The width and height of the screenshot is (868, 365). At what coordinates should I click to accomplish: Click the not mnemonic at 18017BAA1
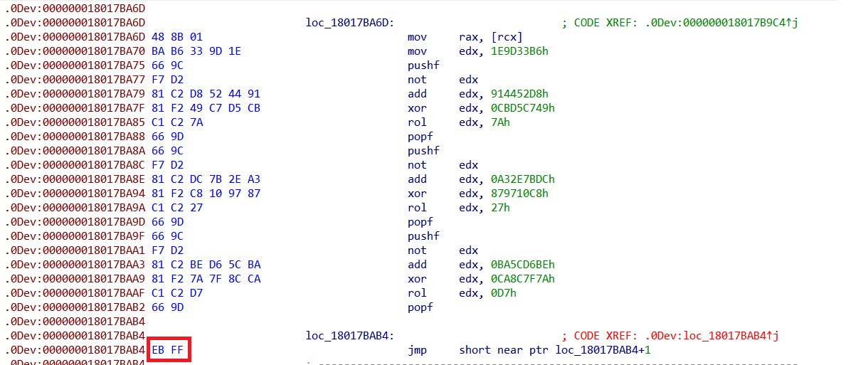[x=417, y=250]
